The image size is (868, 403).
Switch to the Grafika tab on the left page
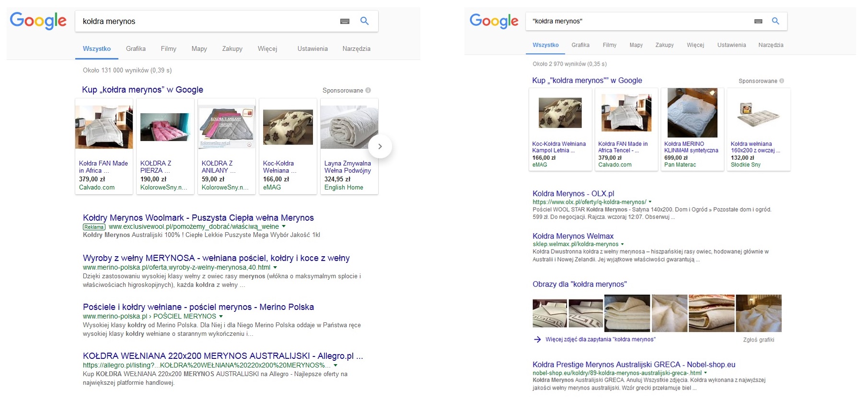136,48
